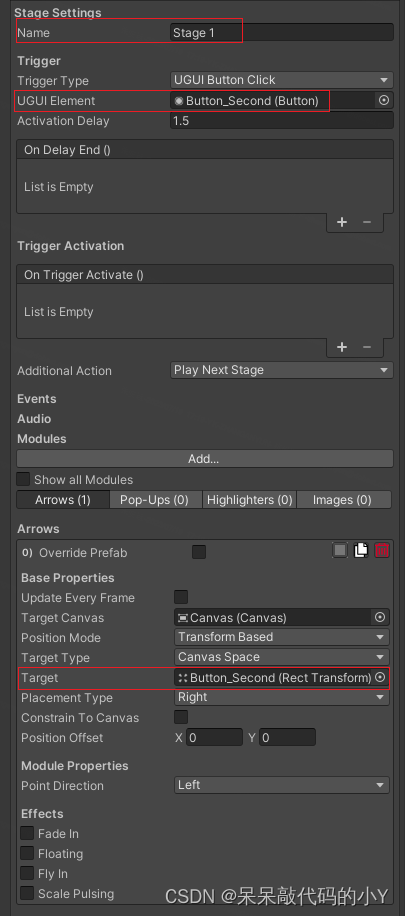Delete the arrow module with red trash icon
405x916 pixels.
(x=382, y=550)
